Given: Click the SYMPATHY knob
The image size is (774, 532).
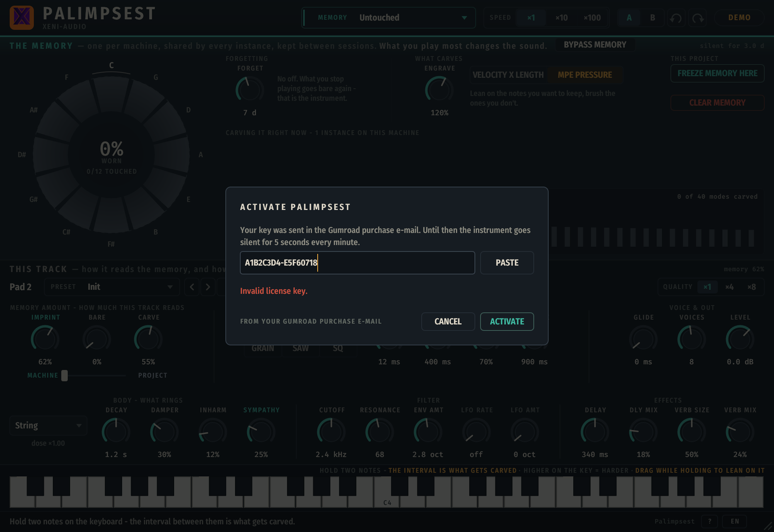Looking at the screenshot, I should (261, 431).
